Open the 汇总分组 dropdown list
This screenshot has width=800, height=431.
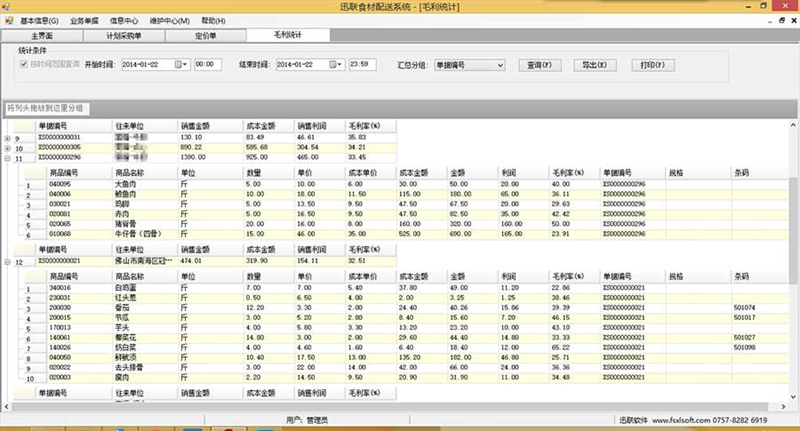(x=500, y=65)
